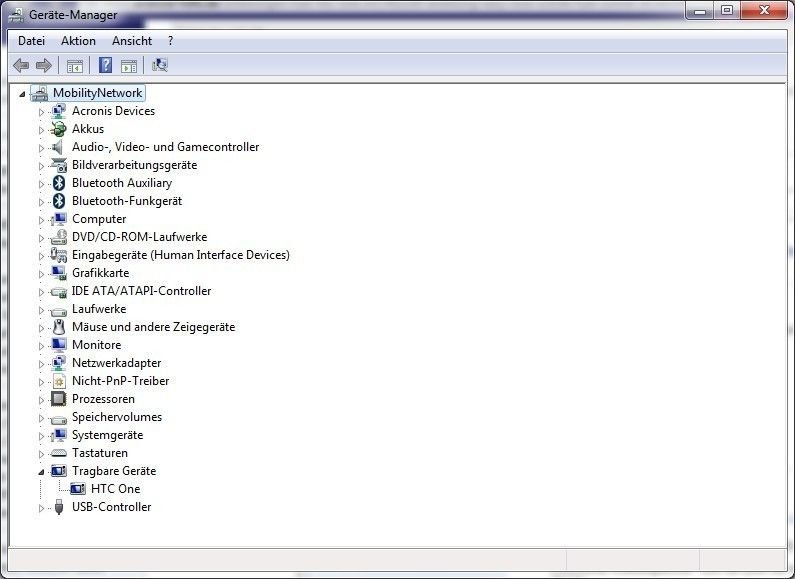Click the IDE ATA/ATAPI controller icon
The image size is (795, 579).
[x=59, y=292]
